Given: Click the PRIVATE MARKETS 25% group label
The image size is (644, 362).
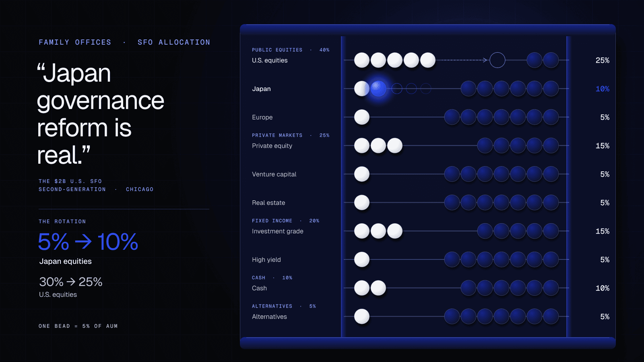Looking at the screenshot, I should [291, 136].
